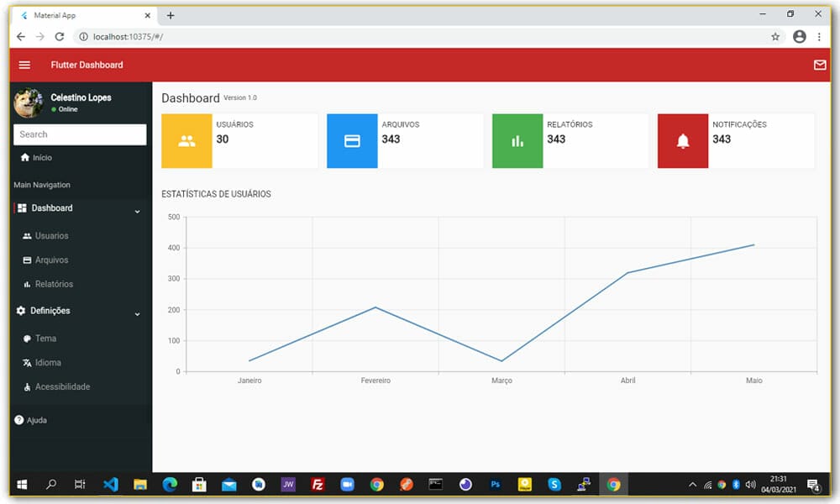Expand the Dashboard section chevron
The width and height of the screenshot is (840, 504).
pyautogui.click(x=136, y=208)
